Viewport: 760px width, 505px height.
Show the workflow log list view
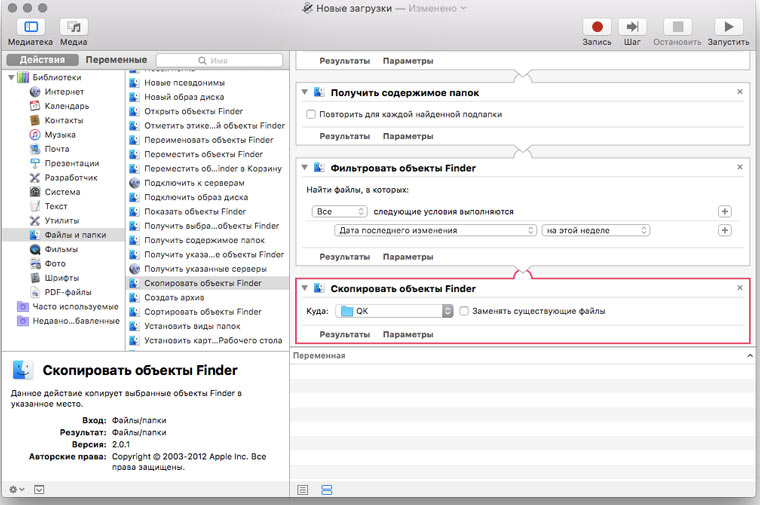(302, 490)
